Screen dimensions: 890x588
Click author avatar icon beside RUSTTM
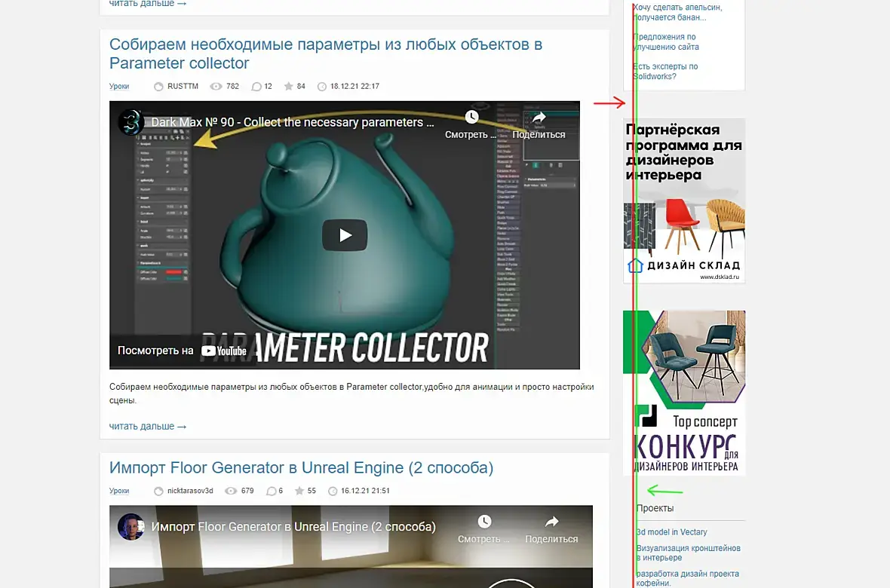pyautogui.click(x=158, y=86)
